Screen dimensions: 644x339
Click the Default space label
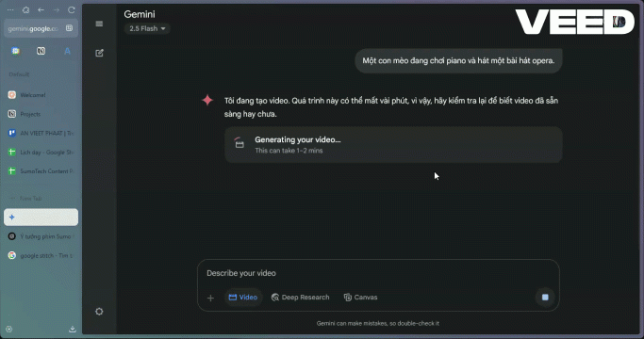coord(19,74)
